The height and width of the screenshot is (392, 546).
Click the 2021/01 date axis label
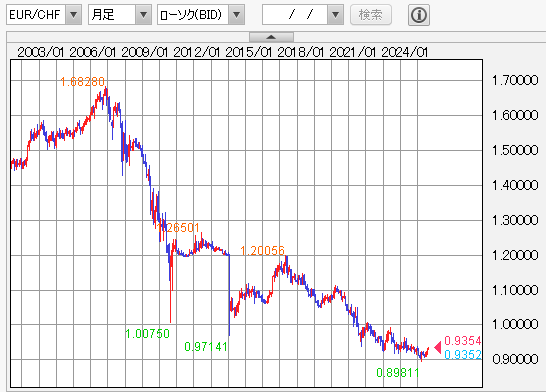tap(353, 52)
